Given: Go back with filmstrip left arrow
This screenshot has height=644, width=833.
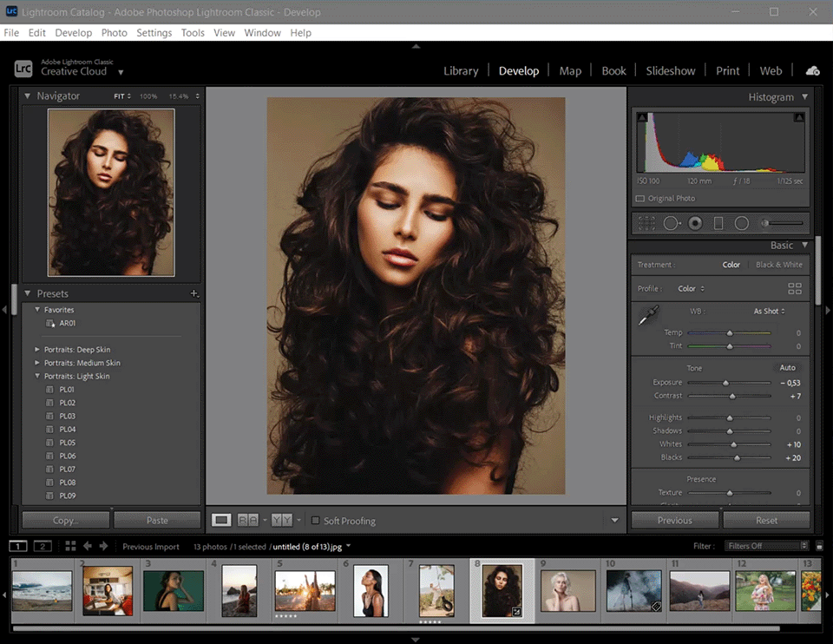Looking at the screenshot, I should point(88,546).
